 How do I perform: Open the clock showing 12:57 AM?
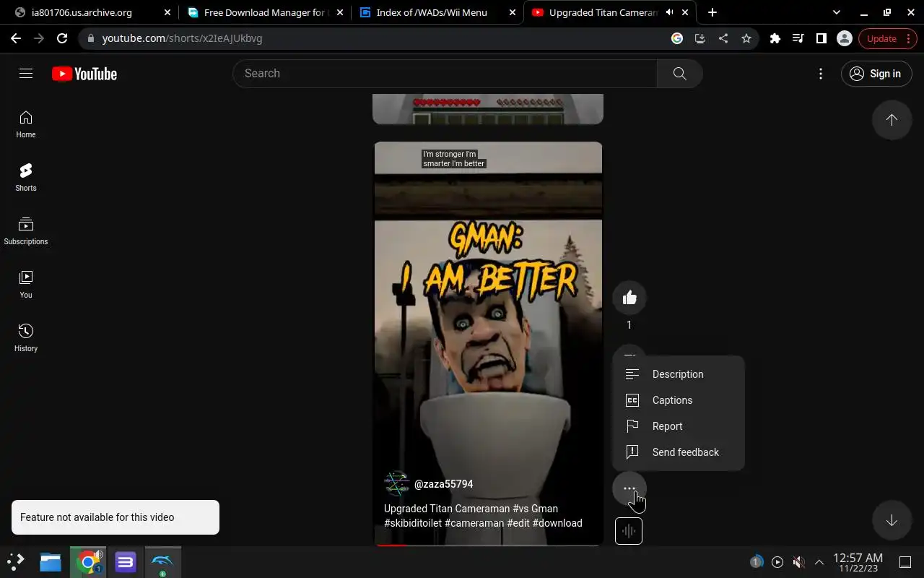pyautogui.click(x=858, y=562)
